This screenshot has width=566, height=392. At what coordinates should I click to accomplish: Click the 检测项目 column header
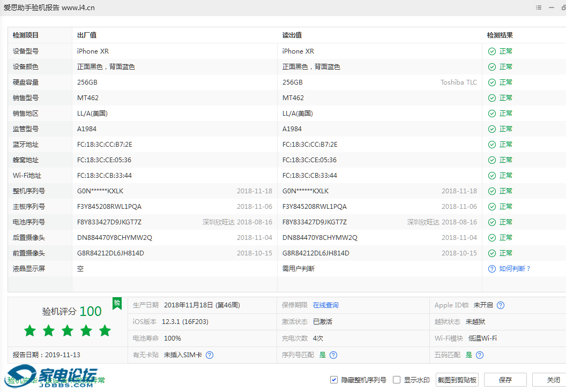[x=26, y=35]
